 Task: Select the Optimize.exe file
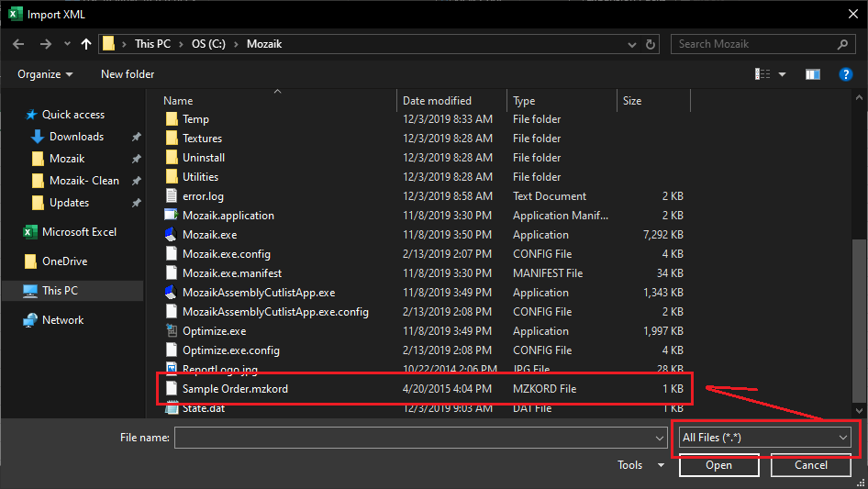coord(214,331)
